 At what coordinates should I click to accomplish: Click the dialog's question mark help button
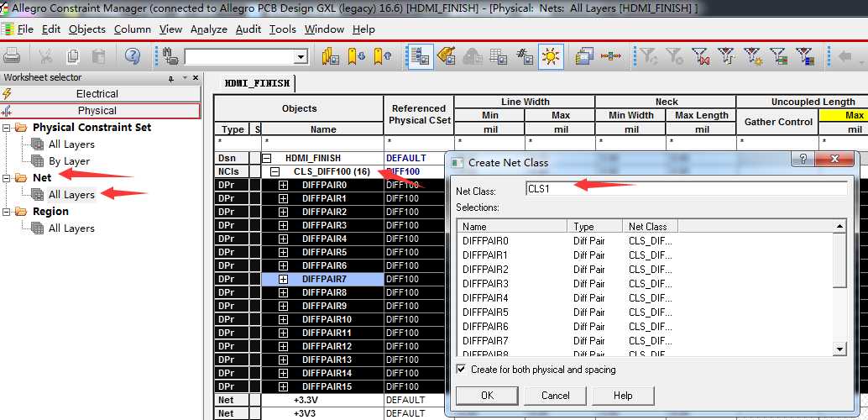click(x=803, y=160)
